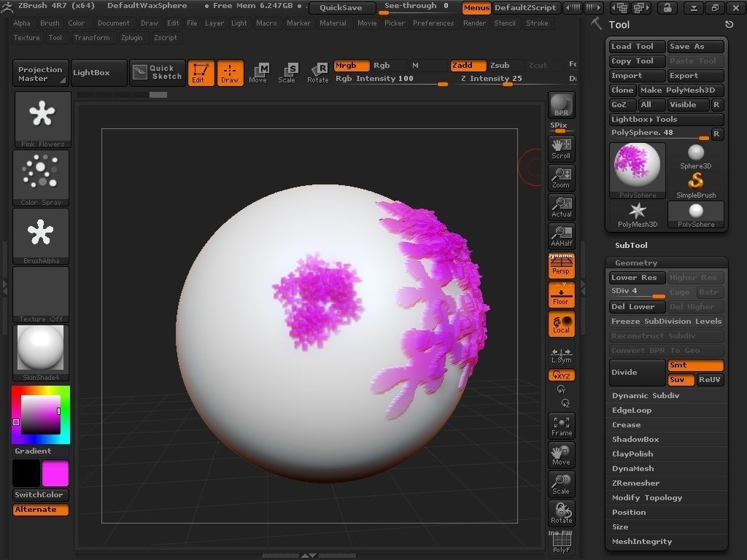This screenshot has height=560, width=747.
Task: Open the Brush menu
Action: tap(50, 23)
